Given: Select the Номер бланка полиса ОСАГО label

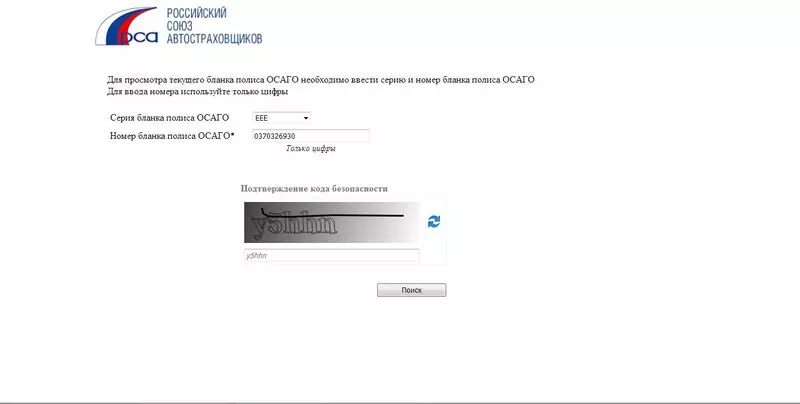Looking at the screenshot, I should [x=170, y=136].
